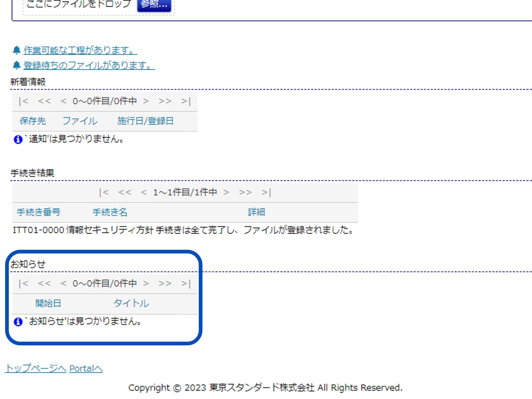The image size is (532, 399).
Task: Click the bell icon beside 登録待ちのファイルがあります
Action: [x=16, y=65]
